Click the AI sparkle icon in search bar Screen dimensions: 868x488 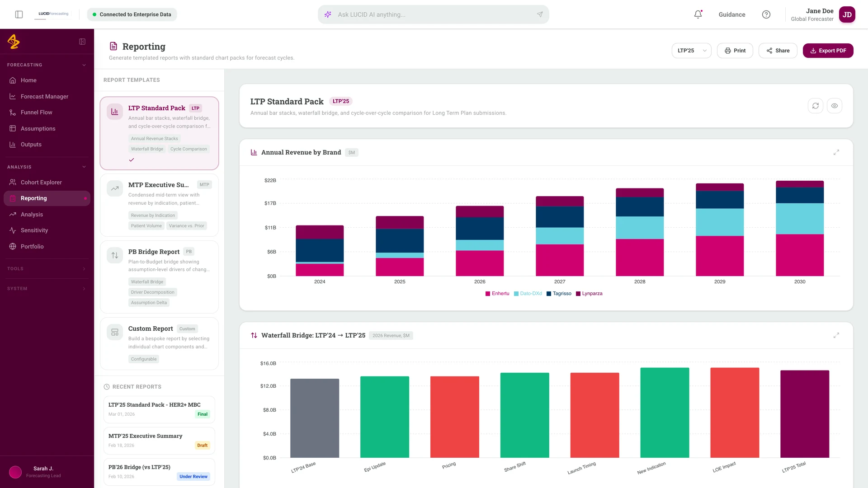pyautogui.click(x=328, y=14)
